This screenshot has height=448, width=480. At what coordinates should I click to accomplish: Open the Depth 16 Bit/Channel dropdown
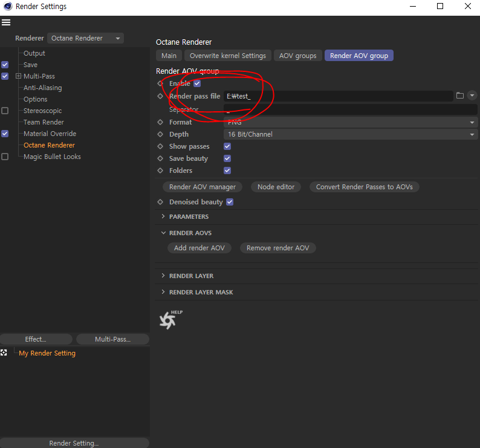(x=350, y=134)
